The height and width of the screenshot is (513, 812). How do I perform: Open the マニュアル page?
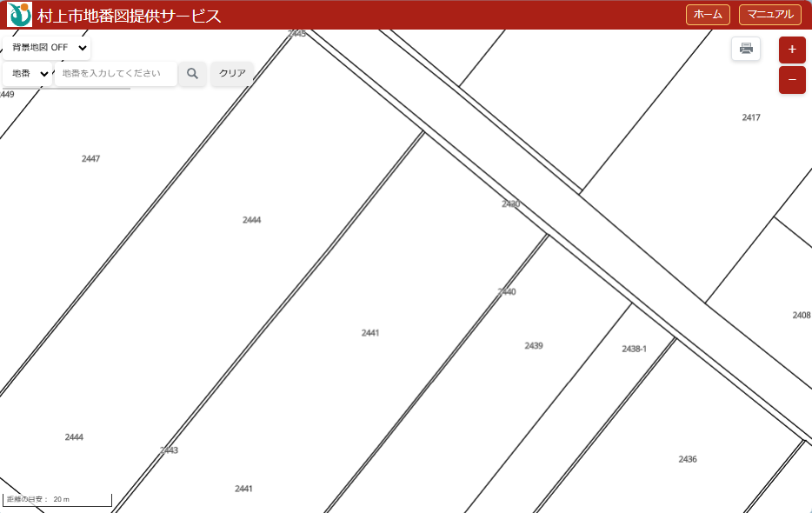769,15
